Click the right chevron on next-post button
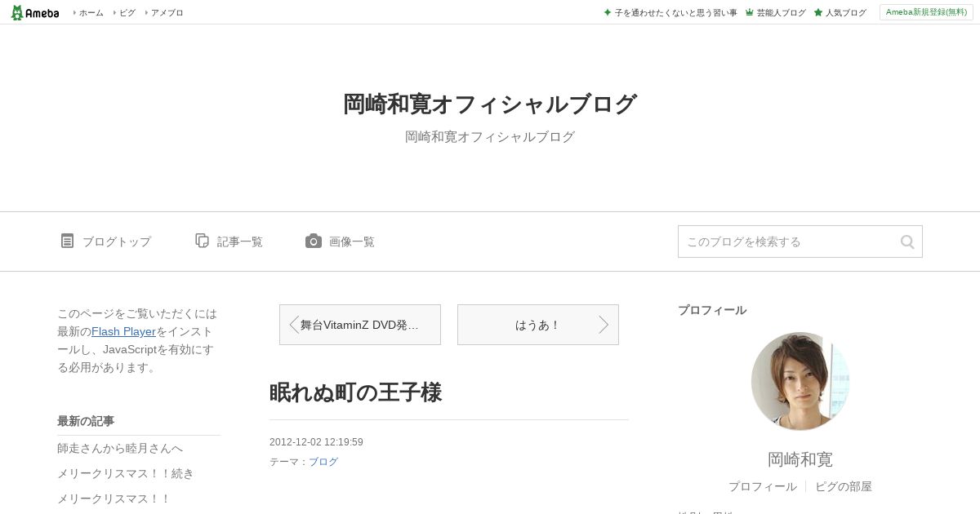This screenshot has width=980, height=514. click(604, 325)
